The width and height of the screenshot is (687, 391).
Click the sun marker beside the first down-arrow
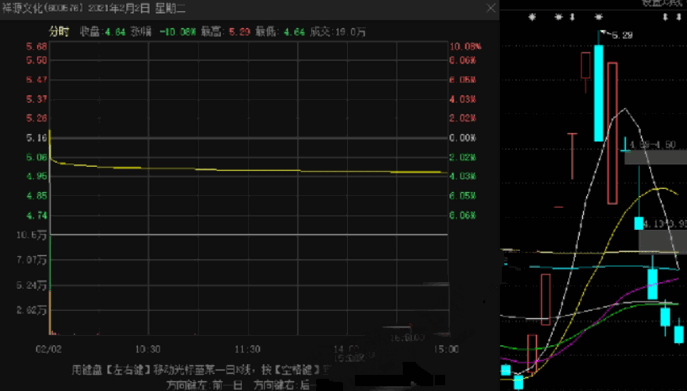pos(558,17)
